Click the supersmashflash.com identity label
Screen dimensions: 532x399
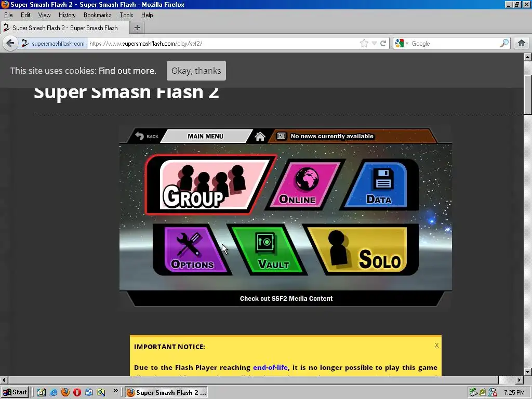tap(58, 44)
